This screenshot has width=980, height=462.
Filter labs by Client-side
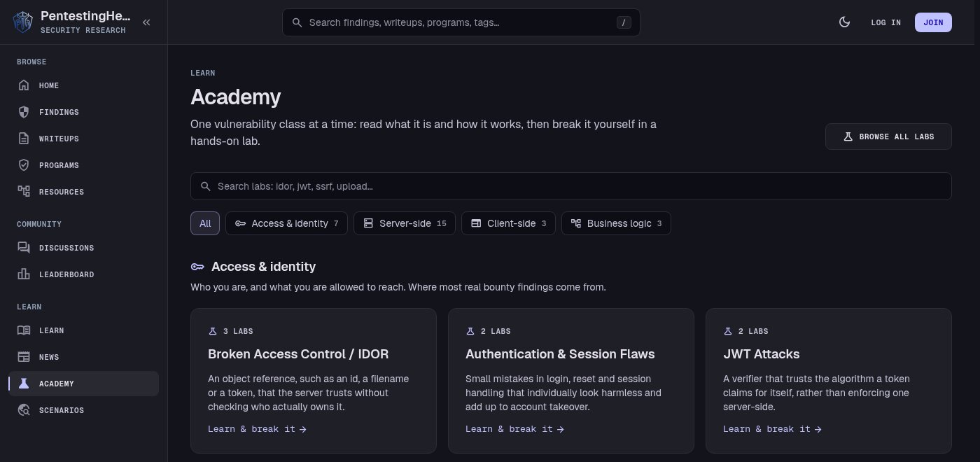[508, 223]
